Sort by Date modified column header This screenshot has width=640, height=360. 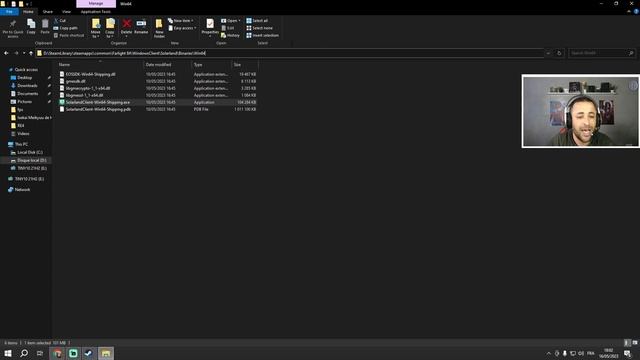pos(167,64)
